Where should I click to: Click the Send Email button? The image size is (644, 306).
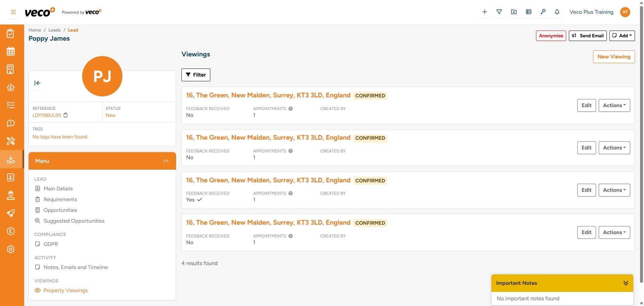tap(588, 36)
